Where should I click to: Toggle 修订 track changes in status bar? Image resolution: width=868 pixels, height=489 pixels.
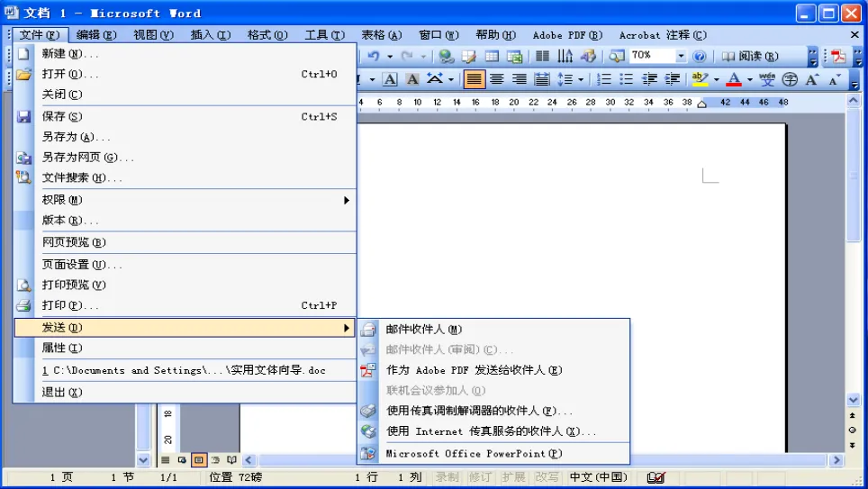(x=479, y=476)
